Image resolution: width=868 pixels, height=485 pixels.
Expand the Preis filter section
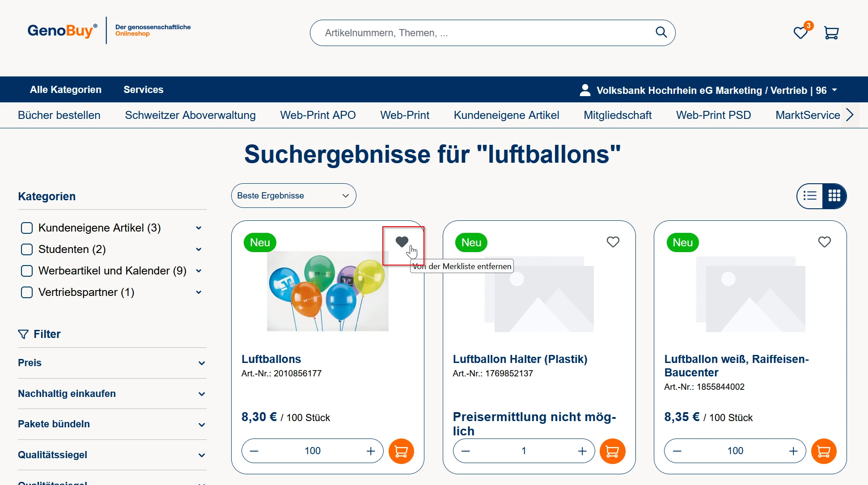click(x=112, y=363)
